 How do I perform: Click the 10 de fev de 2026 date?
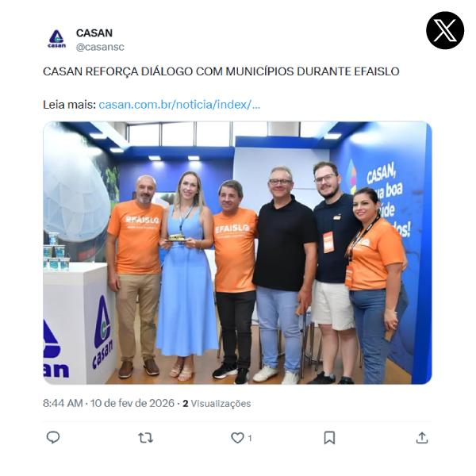[132, 404]
